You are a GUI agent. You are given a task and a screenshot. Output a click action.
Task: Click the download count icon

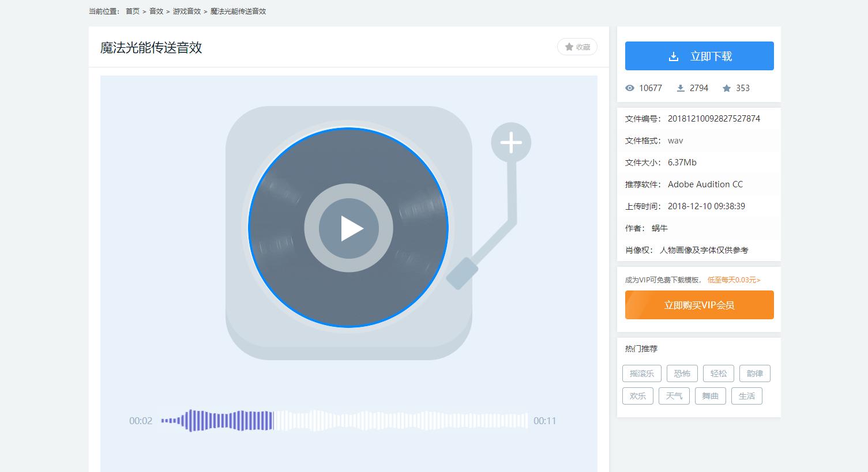681,88
